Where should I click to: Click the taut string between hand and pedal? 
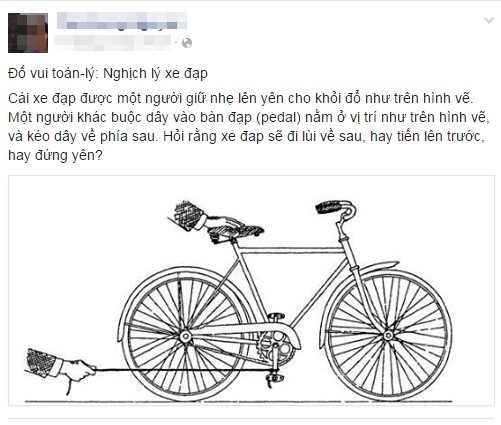click(x=185, y=369)
